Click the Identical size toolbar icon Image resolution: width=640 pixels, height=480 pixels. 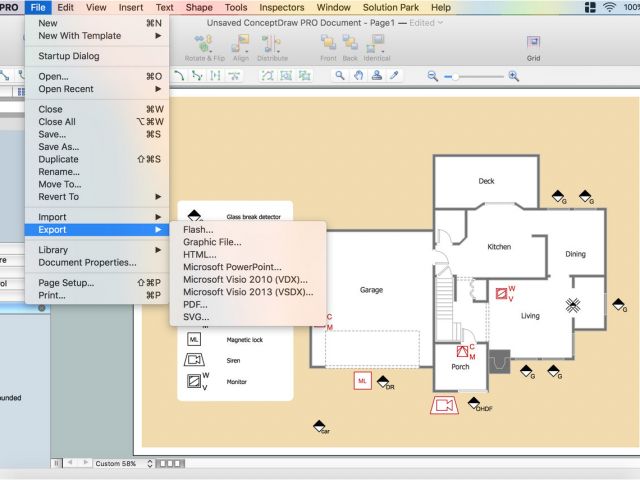(377, 44)
